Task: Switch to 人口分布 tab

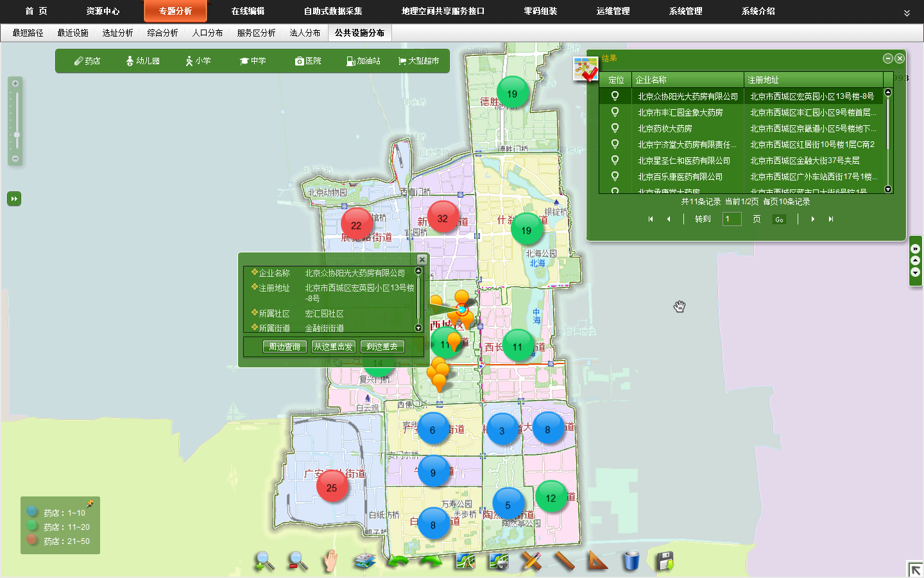Action: [207, 33]
